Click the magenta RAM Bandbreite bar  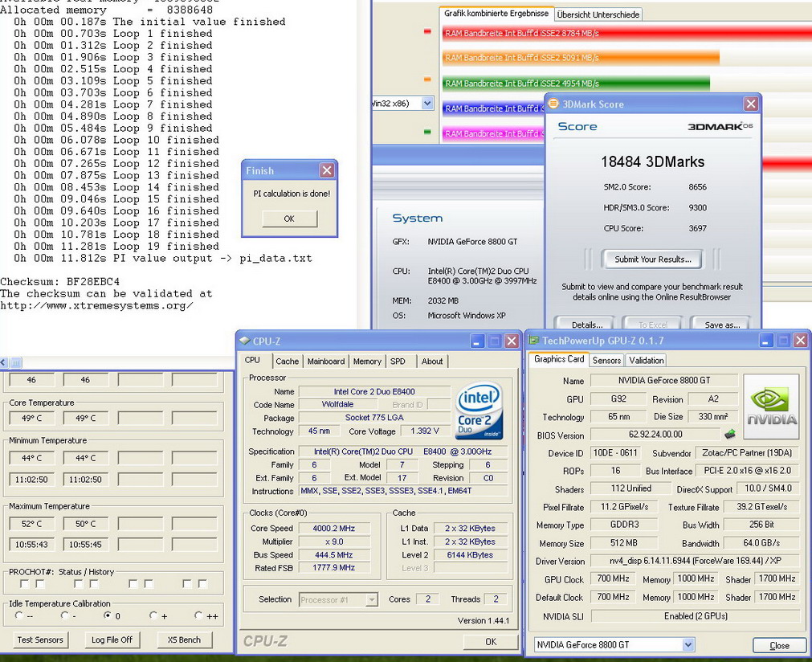[493, 133]
